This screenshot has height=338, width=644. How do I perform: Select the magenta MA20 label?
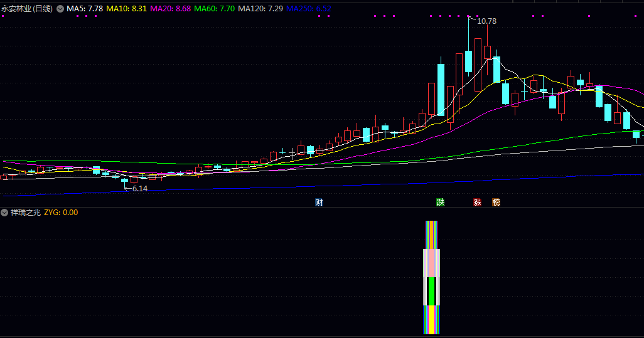coord(170,9)
